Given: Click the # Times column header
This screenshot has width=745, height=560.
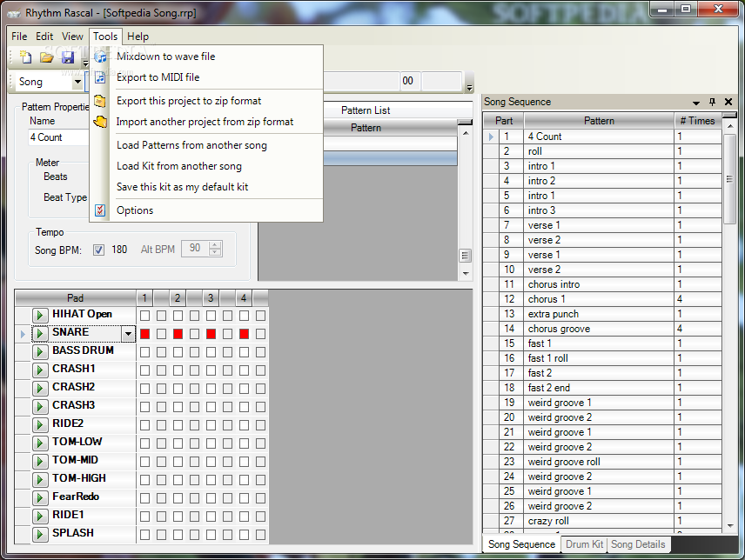Looking at the screenshot, I should click(697, 121).
